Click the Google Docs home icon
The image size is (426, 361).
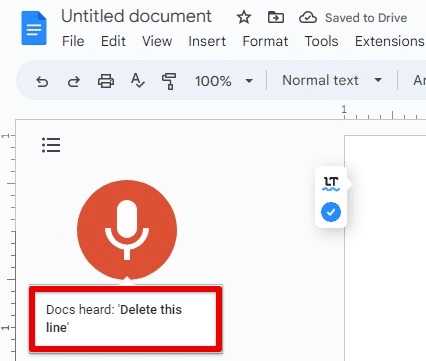pos(34,28)
